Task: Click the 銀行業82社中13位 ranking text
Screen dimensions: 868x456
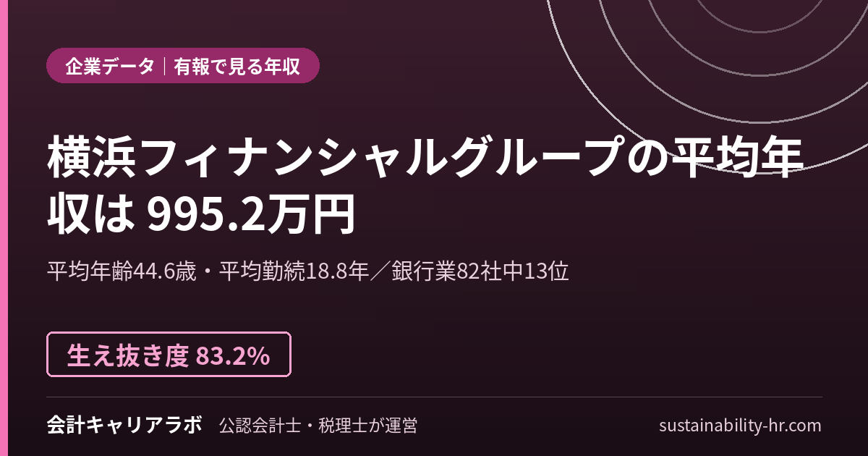Action: pyautogui.click(x=480, y=272)
